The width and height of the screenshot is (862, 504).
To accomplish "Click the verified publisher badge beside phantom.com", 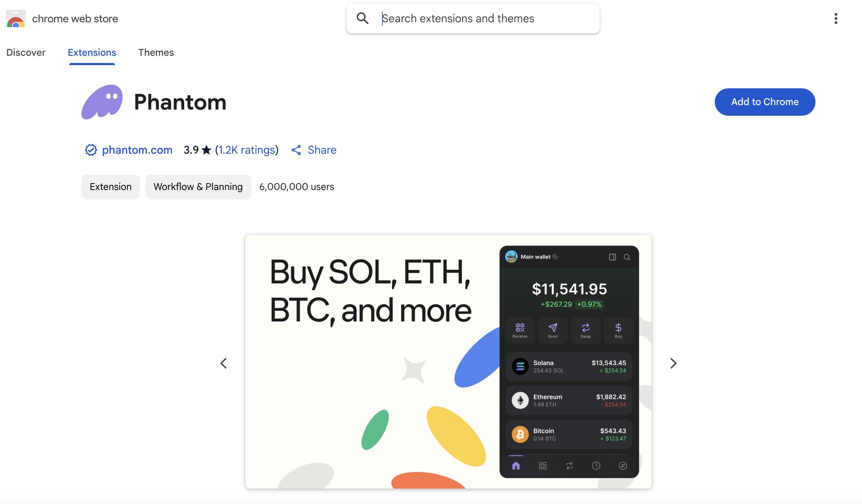I will coord(90,150).
